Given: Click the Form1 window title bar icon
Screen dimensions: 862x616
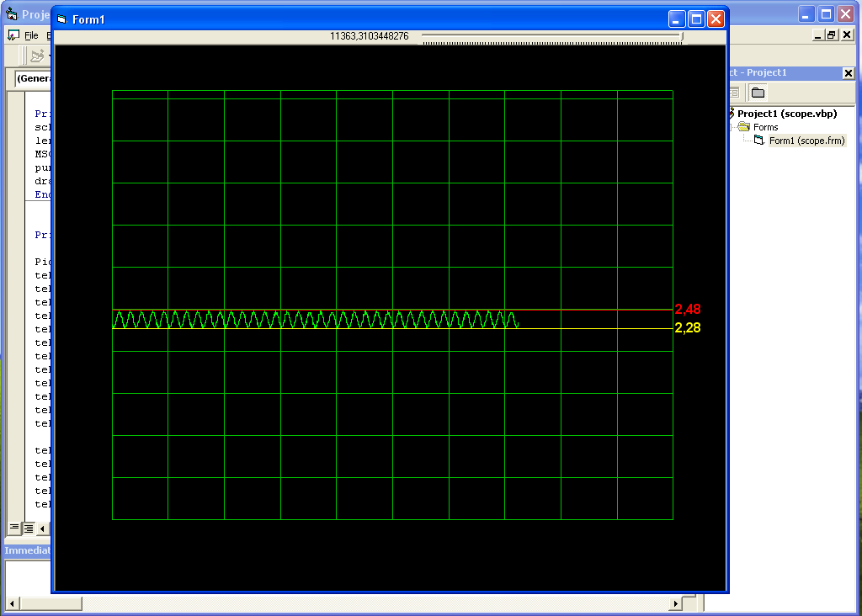Looking at the screenshot, I should [61, 19].
